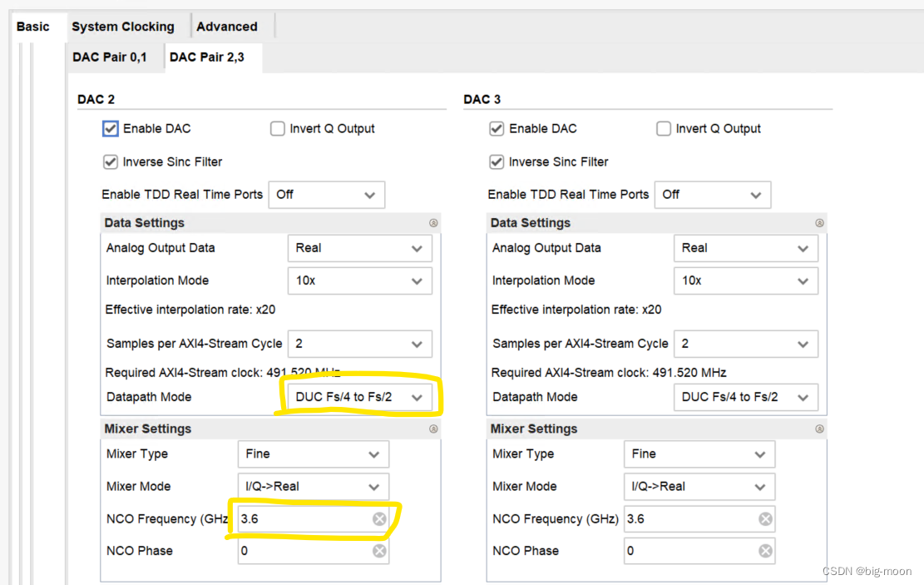Open DAC 2 Samples per AXI4-Stream Cycle dropdown
This screenshot has width=924, height=585.
(x=359, y=344)
